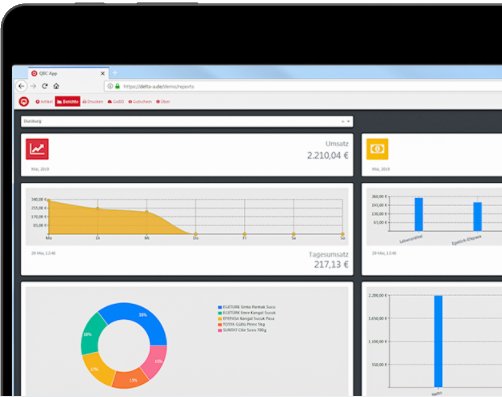The image size is (502, 397).
Task: Toggle orange legend swatch for Pirinc 5kg
Action: [220, 324]
